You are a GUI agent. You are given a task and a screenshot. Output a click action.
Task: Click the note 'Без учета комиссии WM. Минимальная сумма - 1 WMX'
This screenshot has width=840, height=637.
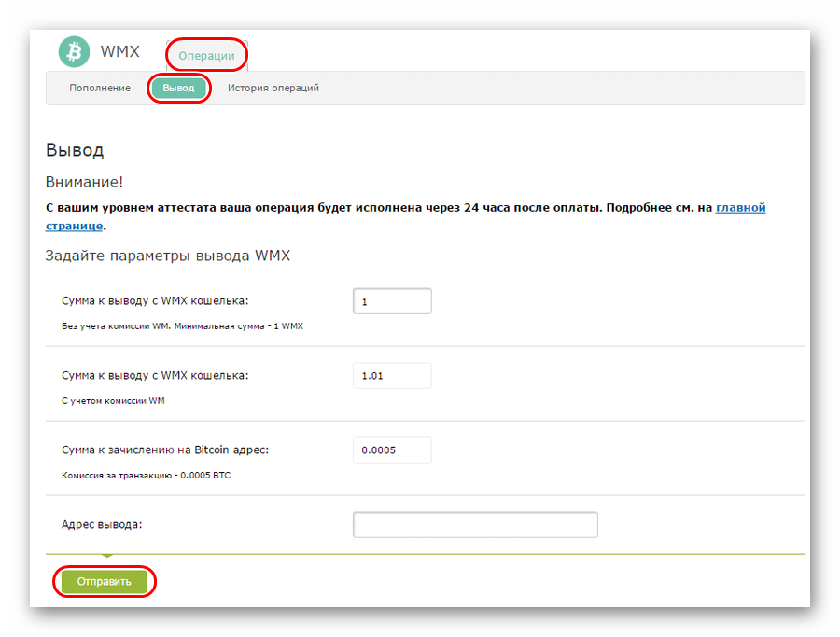coord(182,326)
